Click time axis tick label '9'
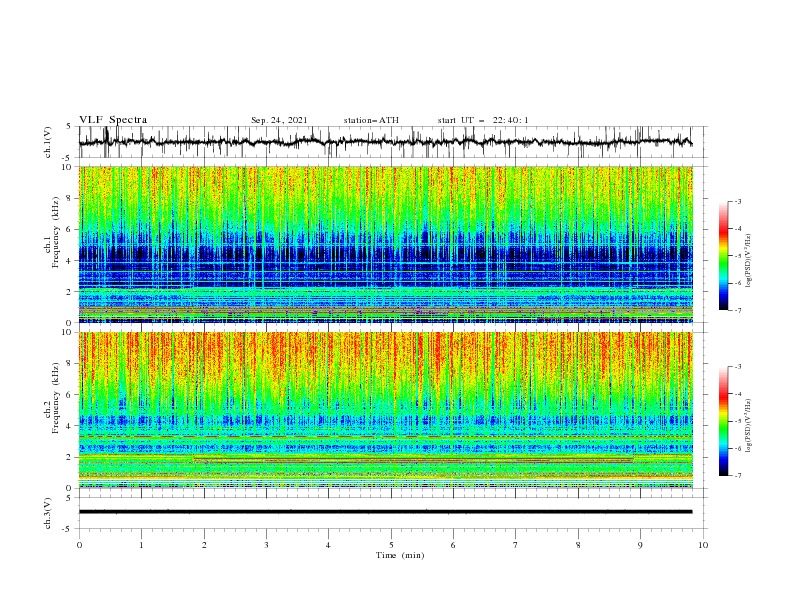792x612 pixels. point(640,545)
